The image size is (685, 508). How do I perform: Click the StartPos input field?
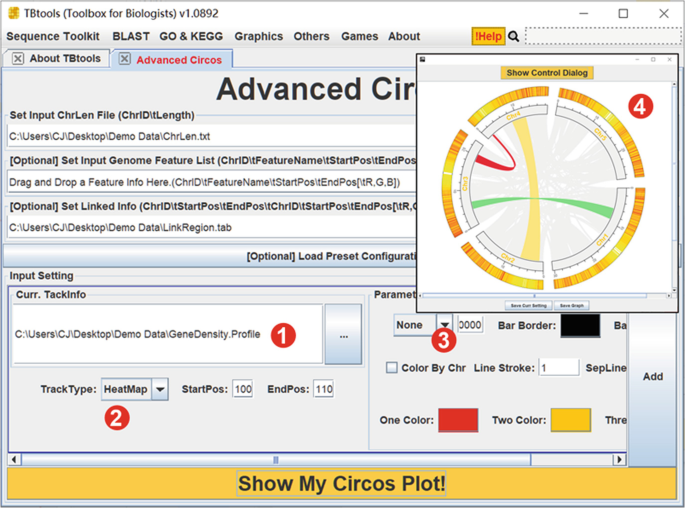[x=243, y=389]
